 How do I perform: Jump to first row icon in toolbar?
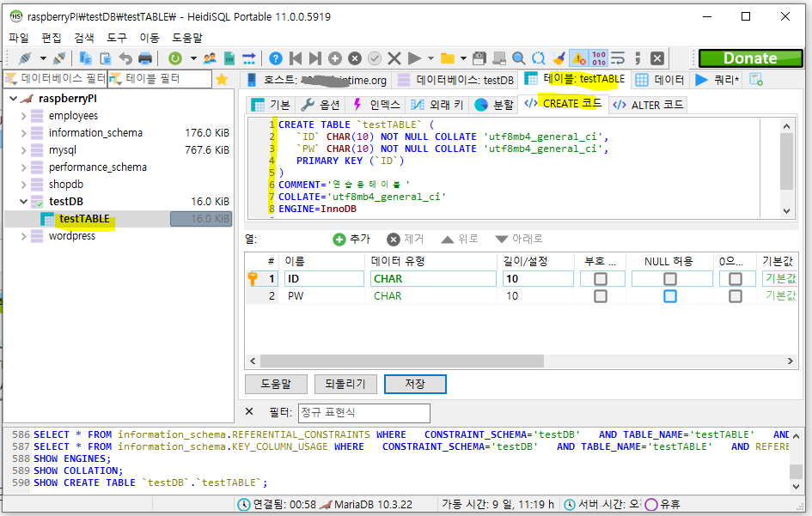(296, 58)
